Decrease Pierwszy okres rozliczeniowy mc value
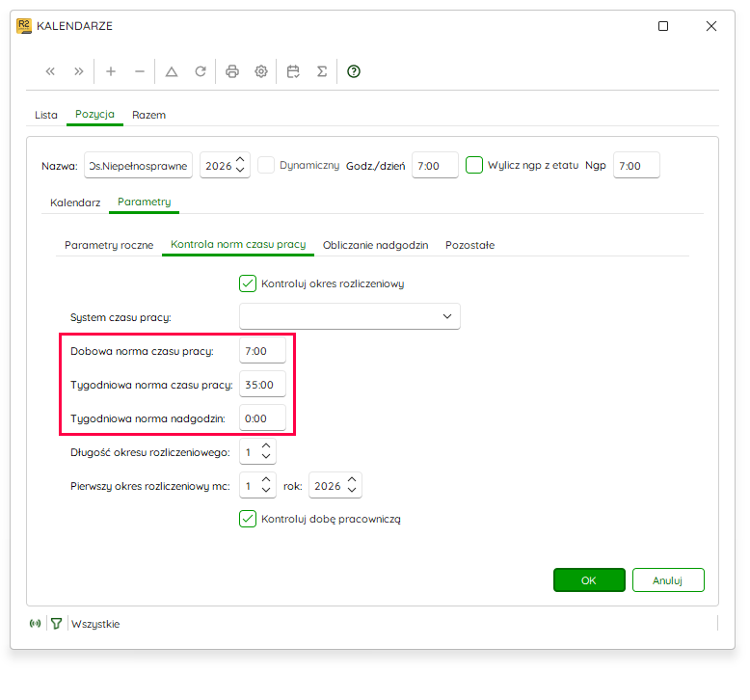The width and height of the screenshot is (750, 700). pyautogui.click(x=266, y=491)
